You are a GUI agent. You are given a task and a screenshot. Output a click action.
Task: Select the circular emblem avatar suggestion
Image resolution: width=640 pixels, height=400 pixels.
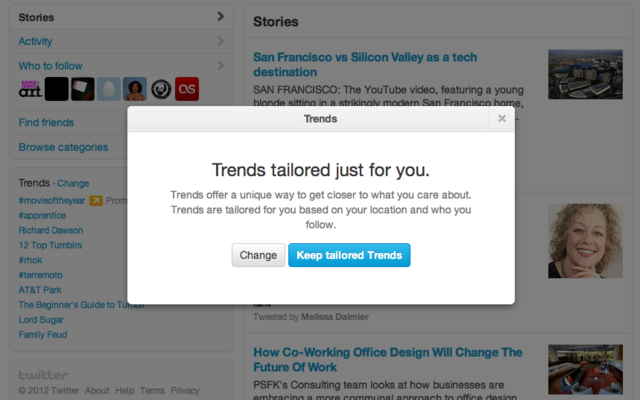(161, 89)
